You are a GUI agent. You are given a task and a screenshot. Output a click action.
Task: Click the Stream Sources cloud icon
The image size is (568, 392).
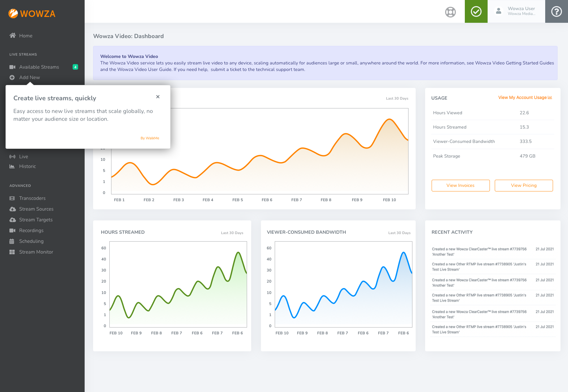point(12,209)
